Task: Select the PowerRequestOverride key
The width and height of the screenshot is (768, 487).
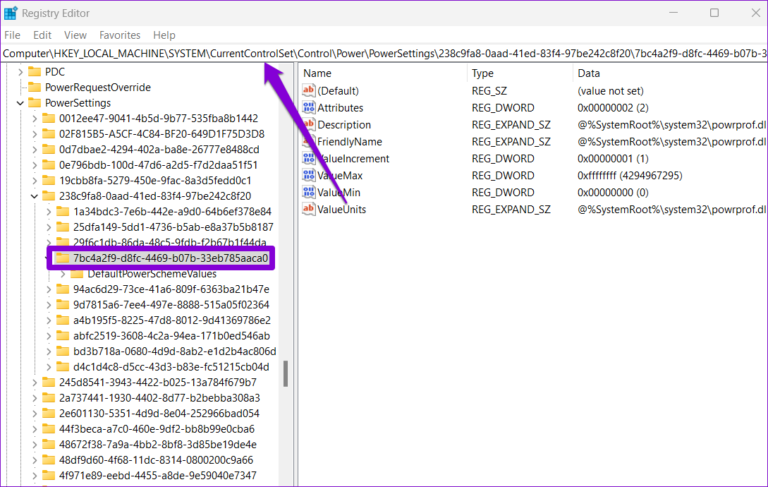Action: [97, 87]
